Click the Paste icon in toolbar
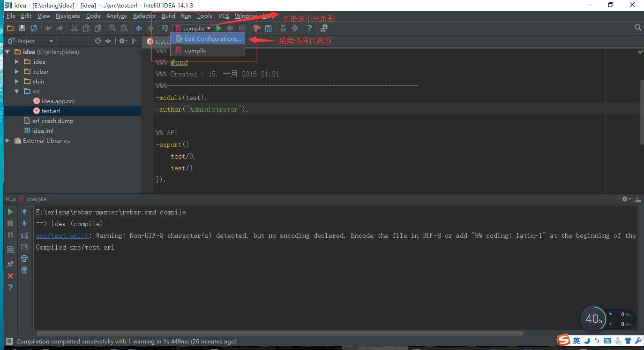The height and width of the screenshot is (350, 644). (x=97, y=29)
